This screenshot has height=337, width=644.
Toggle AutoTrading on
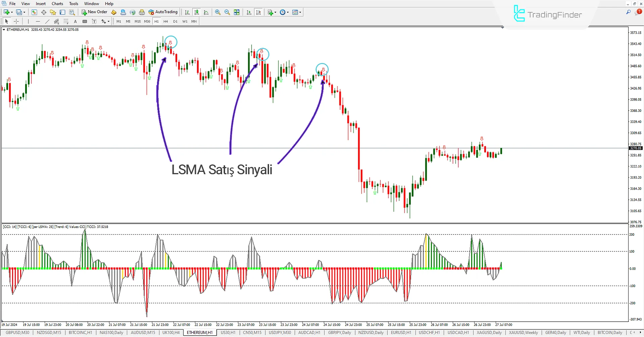coord(163,12)
